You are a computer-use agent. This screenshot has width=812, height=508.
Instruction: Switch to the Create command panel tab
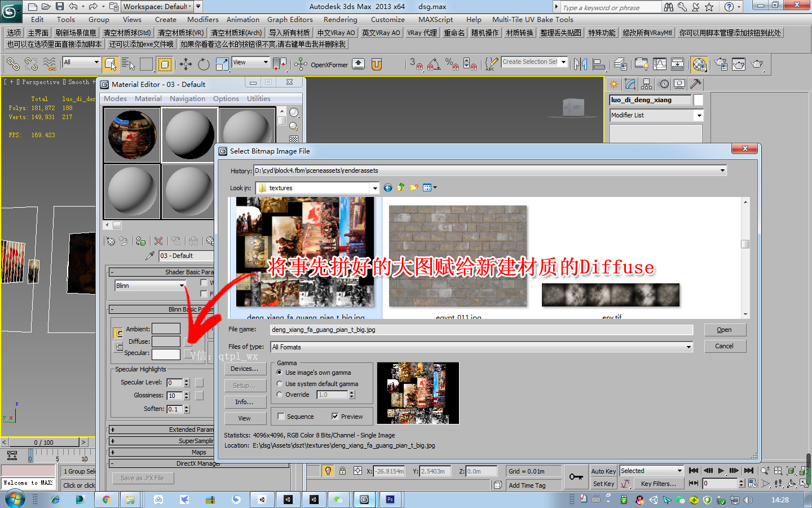coord(614,84)
